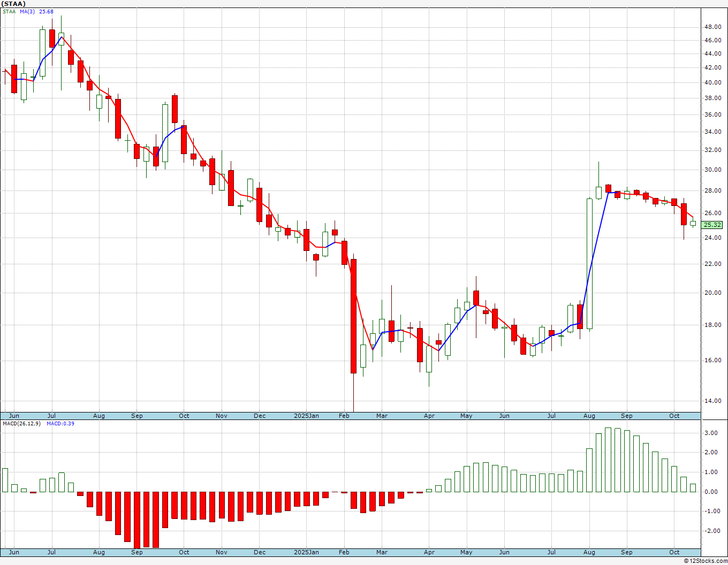Click the 42.00 price axis label
728x565 pixels.
[x=712, y=67]
